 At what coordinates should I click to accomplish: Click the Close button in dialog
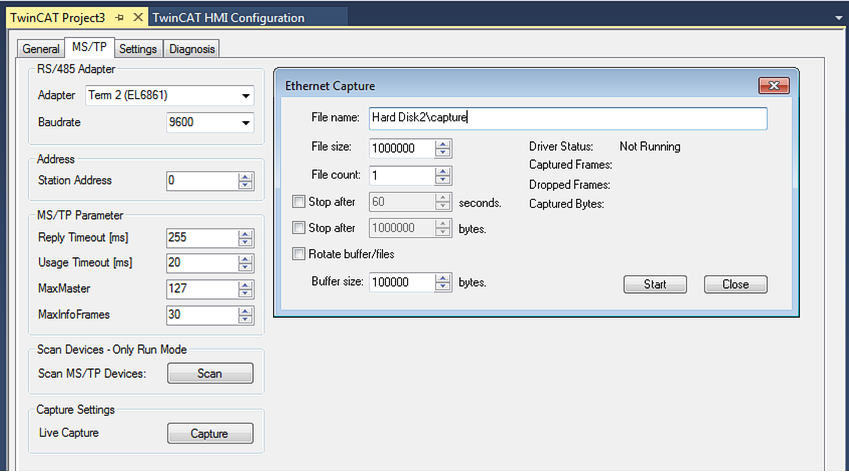[x=735, y=284]
